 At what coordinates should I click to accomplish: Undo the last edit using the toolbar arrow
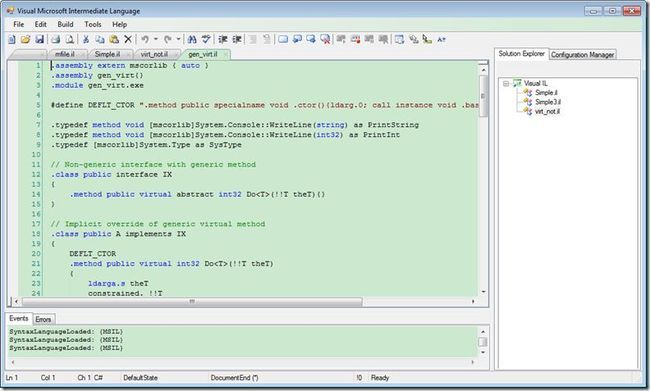tap(145, 39)
